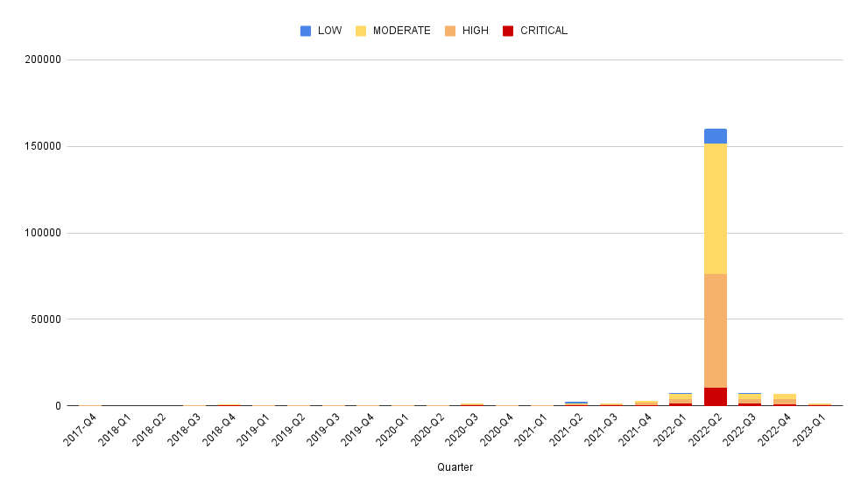This screenshot has height=498, width=868.
Task: Click the small 2021-Q2 bar
Action: [x=576, y=403]
